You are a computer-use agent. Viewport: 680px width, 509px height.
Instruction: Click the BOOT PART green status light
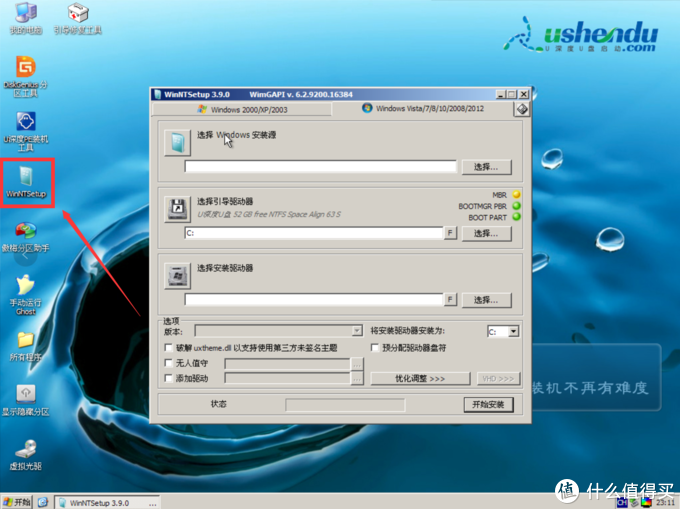pyautogui.click(x=516, y=217)
